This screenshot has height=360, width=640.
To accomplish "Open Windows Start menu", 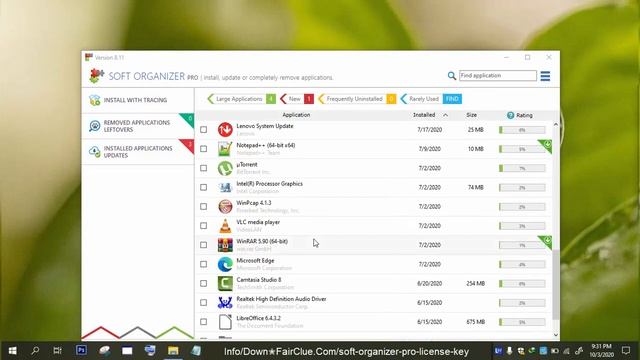I will pos(13,351).
